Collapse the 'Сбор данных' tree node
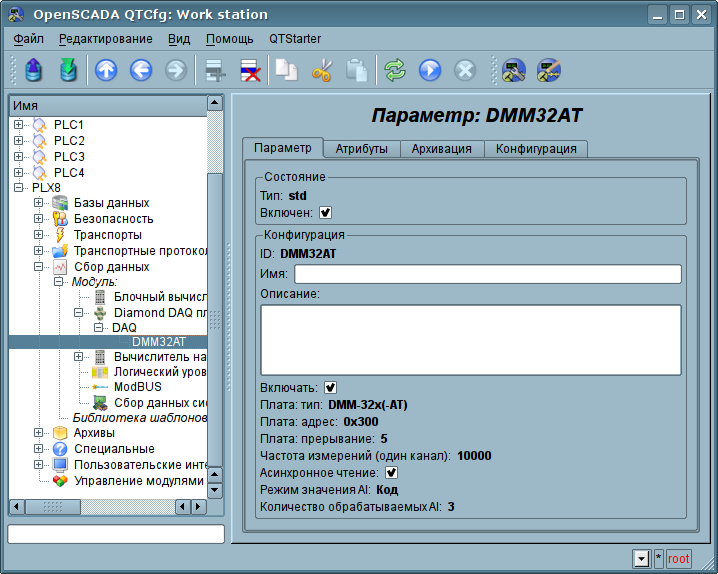 pos(38,267)
